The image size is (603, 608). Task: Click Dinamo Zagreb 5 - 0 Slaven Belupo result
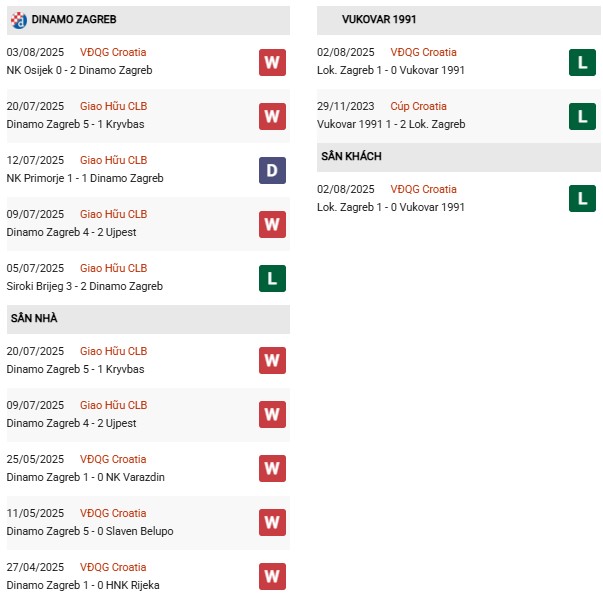tap(86, 531)
